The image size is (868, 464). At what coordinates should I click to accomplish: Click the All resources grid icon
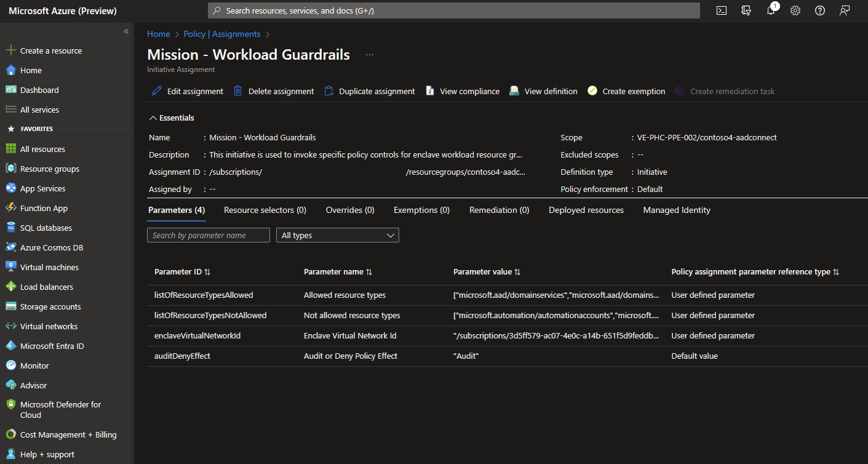(10, 149)
